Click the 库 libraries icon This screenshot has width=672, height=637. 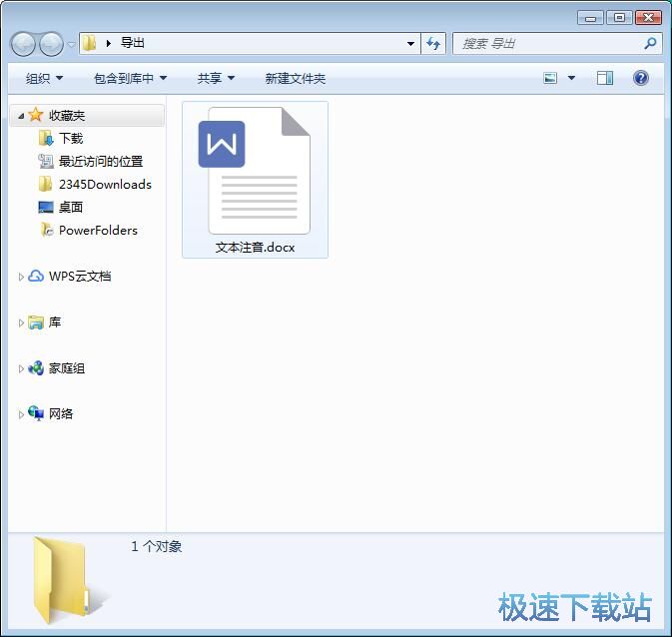(36, 322)
